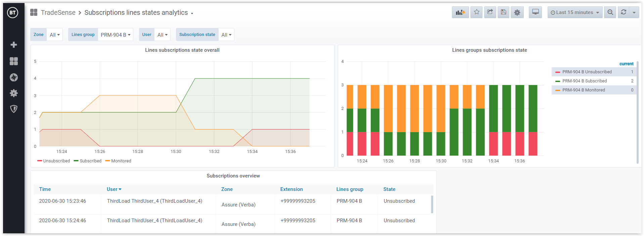644x236 pixels.
Task: Open Subscriptions overview panel title menu
Action: tap(233, 176)
